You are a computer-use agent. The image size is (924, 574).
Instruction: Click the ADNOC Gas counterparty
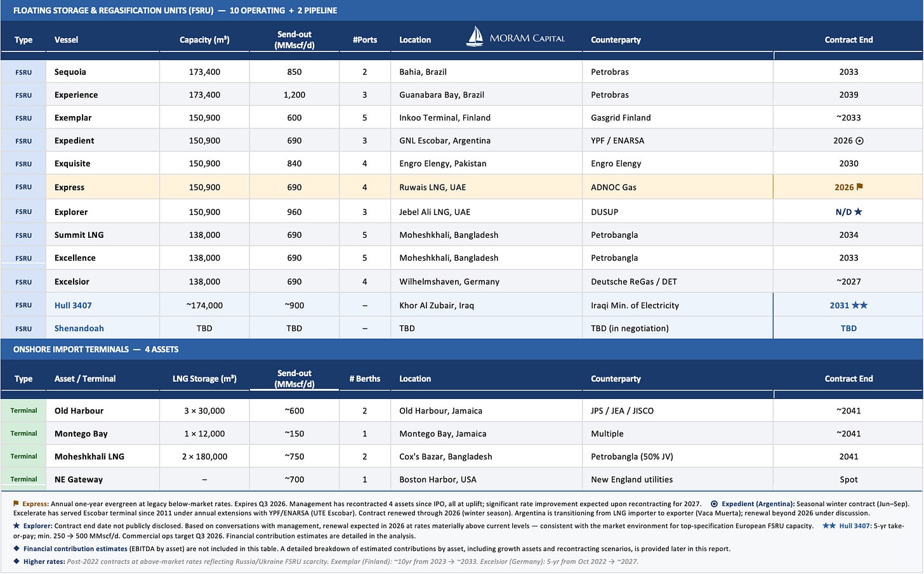pos(614,187)
